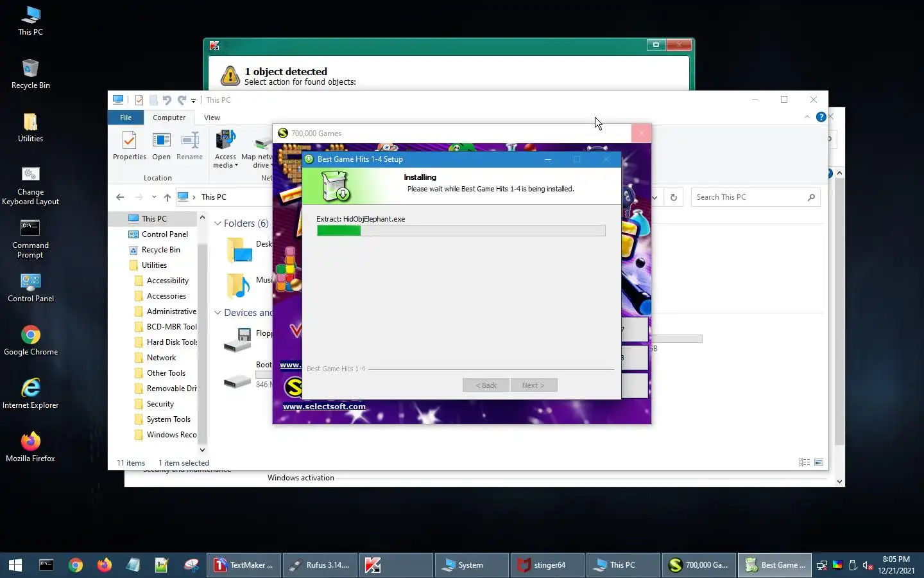The image size is (924, 578).
Task: Open Firefox from taskbar
Action: click(104, 565)
